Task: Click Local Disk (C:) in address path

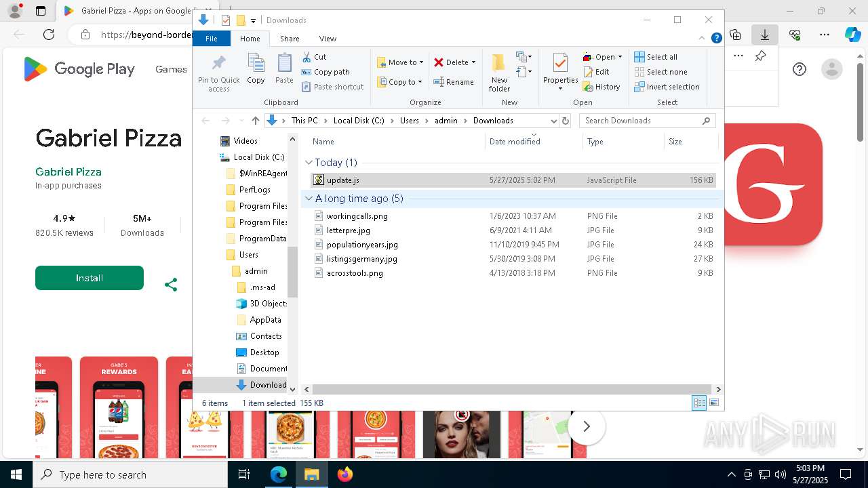Action: click(x=359, y=121)
